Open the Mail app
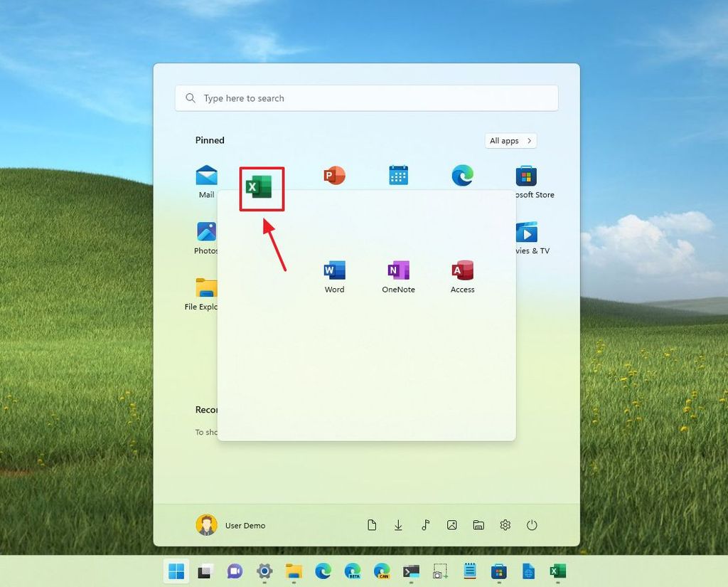The image size is (728, 587). 206,175
